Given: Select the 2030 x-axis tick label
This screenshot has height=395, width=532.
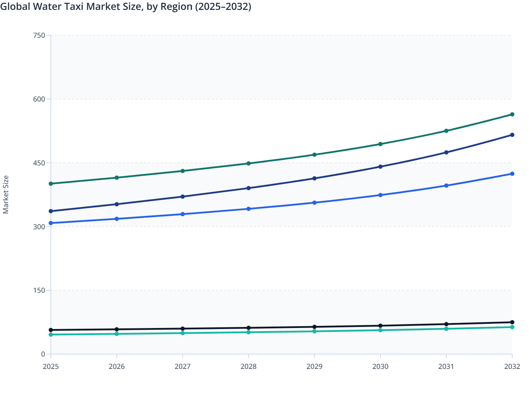Looking at the screenshot, I should (x=380, y=366).
